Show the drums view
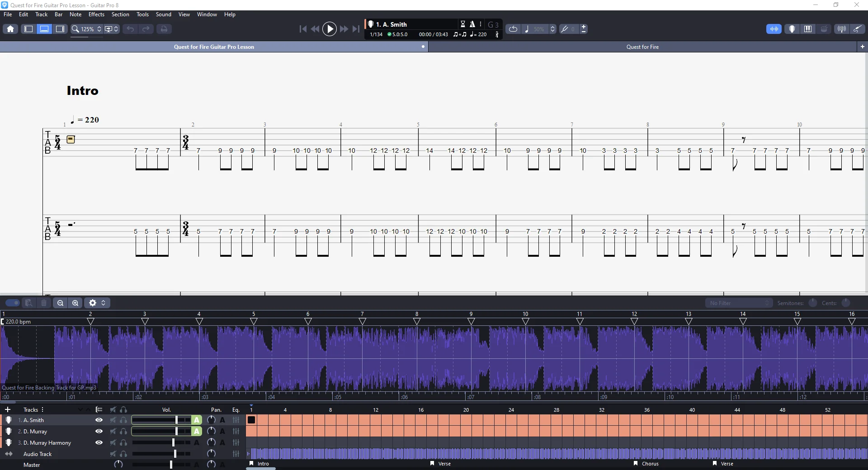 pos(824,29)
